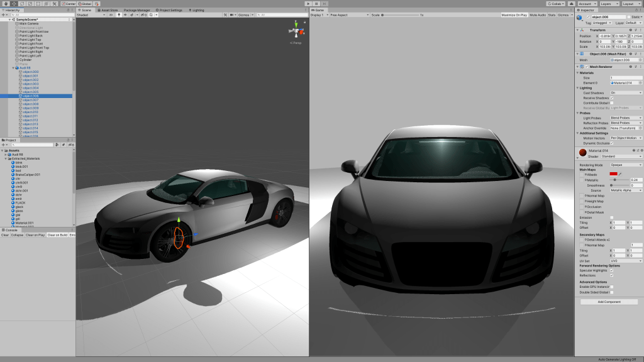Image resolution: width=644 pixels, height=362 pixels.
Task: Click the red Albedo color swatch
Action: 613,173
